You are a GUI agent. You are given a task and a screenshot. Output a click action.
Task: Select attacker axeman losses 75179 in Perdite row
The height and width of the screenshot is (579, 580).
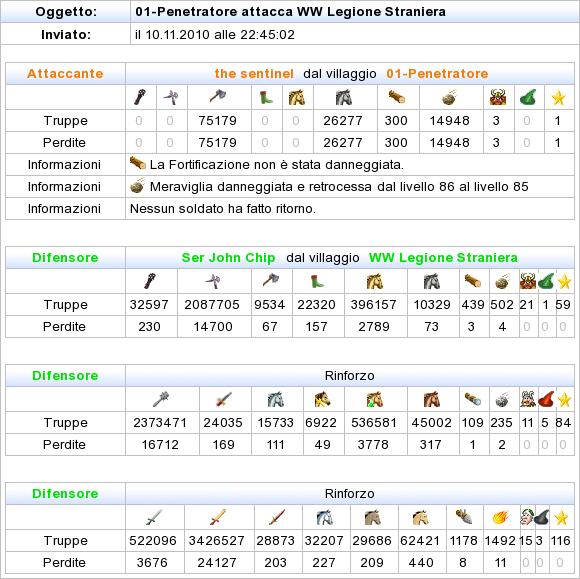pyautogui.click(x=218, y=143)
